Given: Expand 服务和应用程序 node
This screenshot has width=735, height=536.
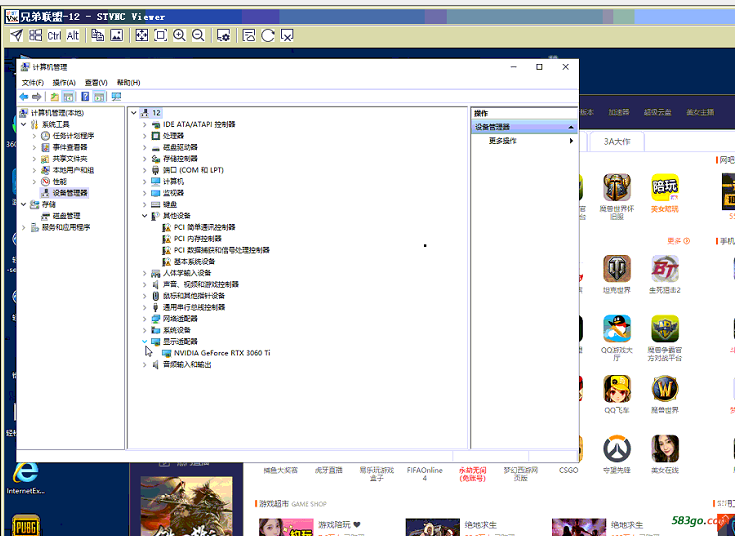Looking at the screenshot, I should pyautogui.click(x=23, y=227).
